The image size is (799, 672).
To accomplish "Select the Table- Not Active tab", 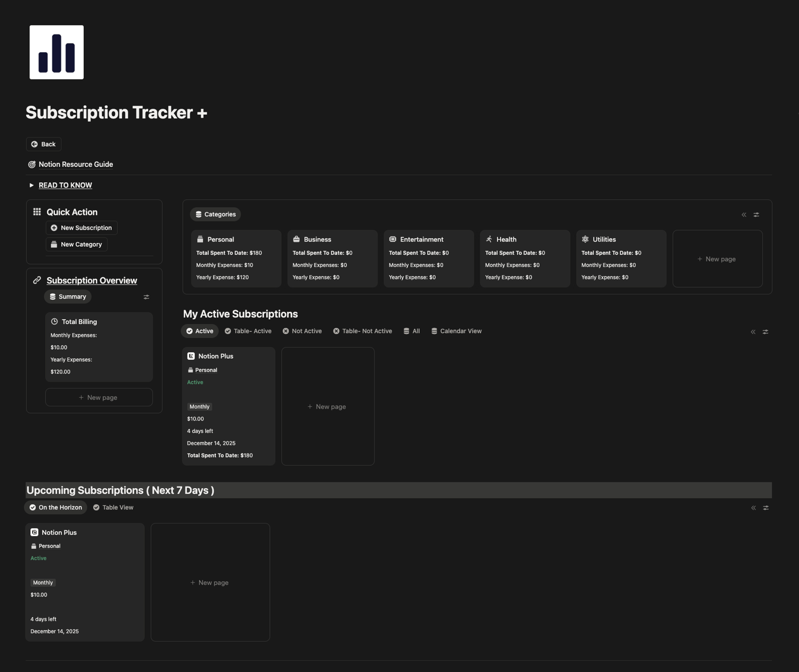I will pyautogui.click(x=362, y=331).
